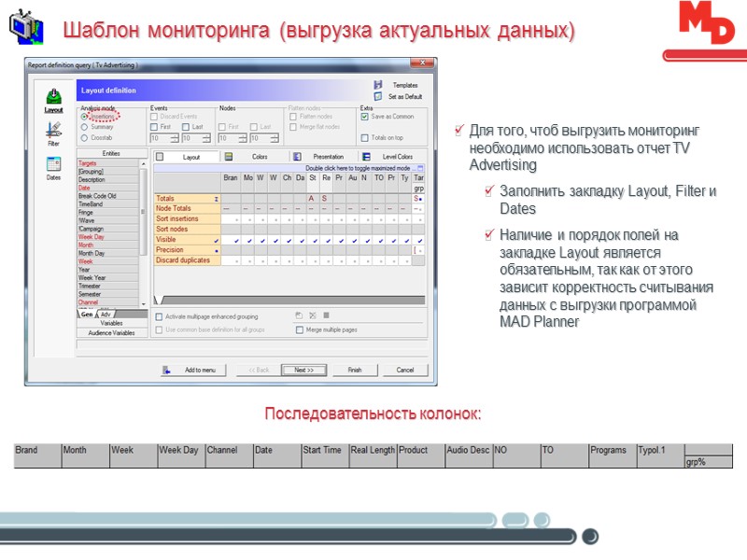Click the Templates save icon

pos(378,85)
